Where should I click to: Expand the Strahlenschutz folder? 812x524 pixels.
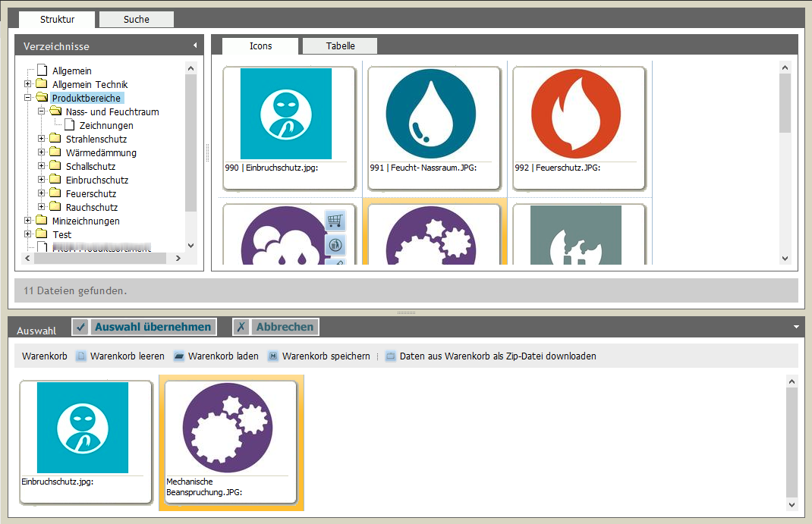[x=42, y=139]
